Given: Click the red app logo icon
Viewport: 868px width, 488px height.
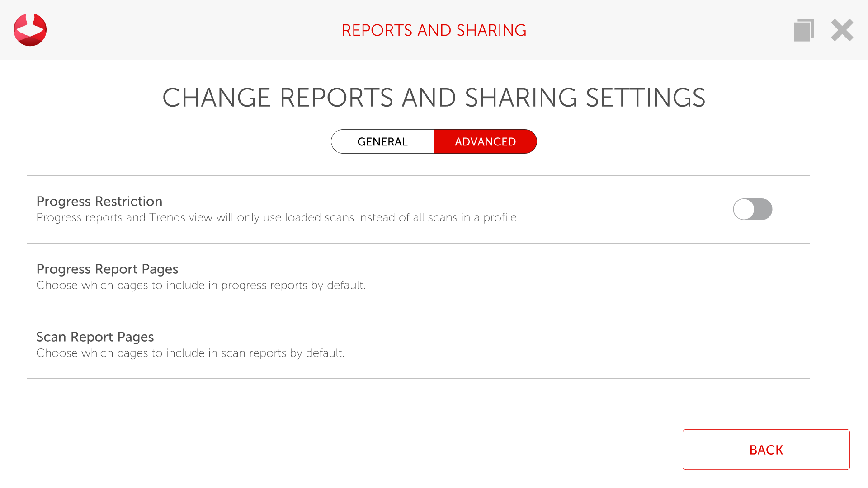Looking at the screenshot, I should 30,30.
